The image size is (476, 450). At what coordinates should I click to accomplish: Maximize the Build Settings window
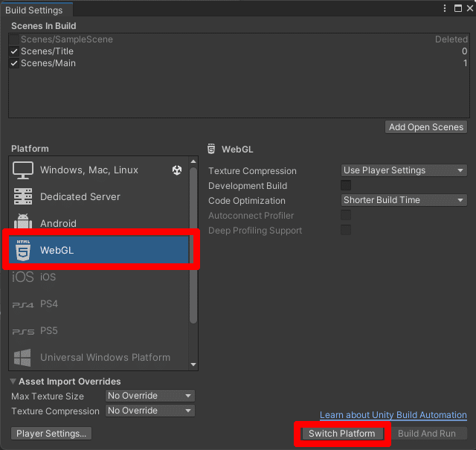pos(458,8)
